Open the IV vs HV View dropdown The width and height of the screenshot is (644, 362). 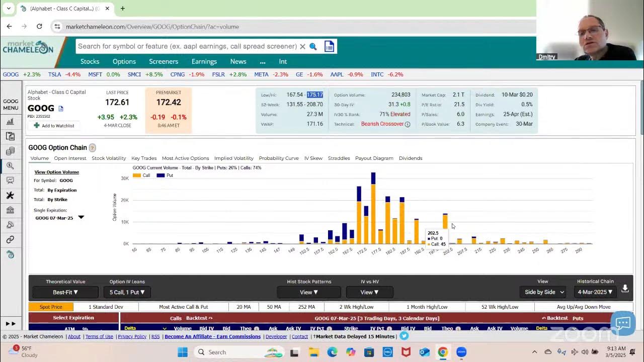370,292
